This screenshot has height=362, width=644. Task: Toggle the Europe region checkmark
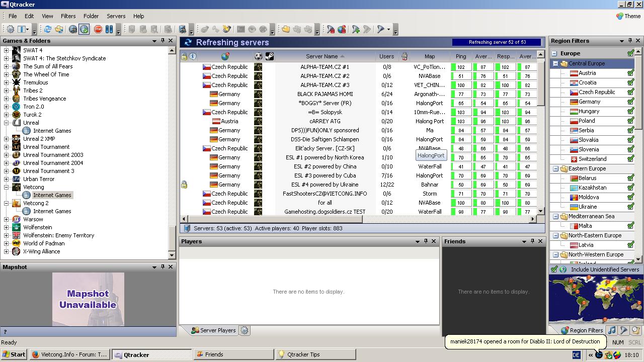[x=630, y=53]
